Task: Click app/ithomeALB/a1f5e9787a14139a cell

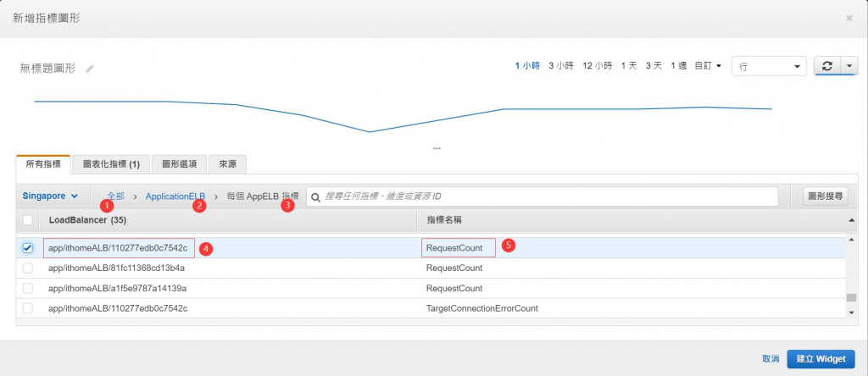Action: point(117,288)
